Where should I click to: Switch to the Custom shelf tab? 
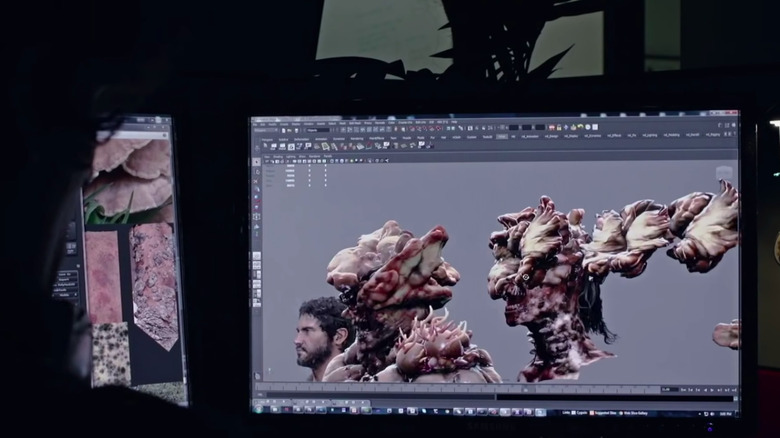471,137
